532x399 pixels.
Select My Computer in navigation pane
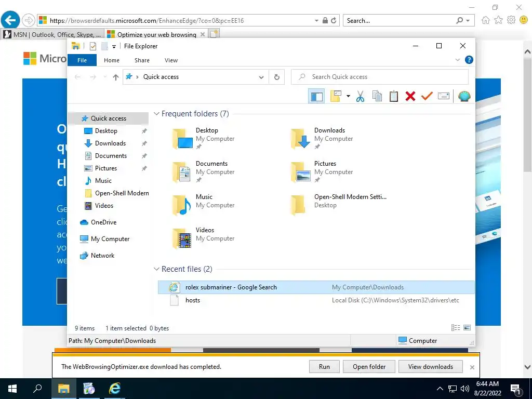point(110,239)
